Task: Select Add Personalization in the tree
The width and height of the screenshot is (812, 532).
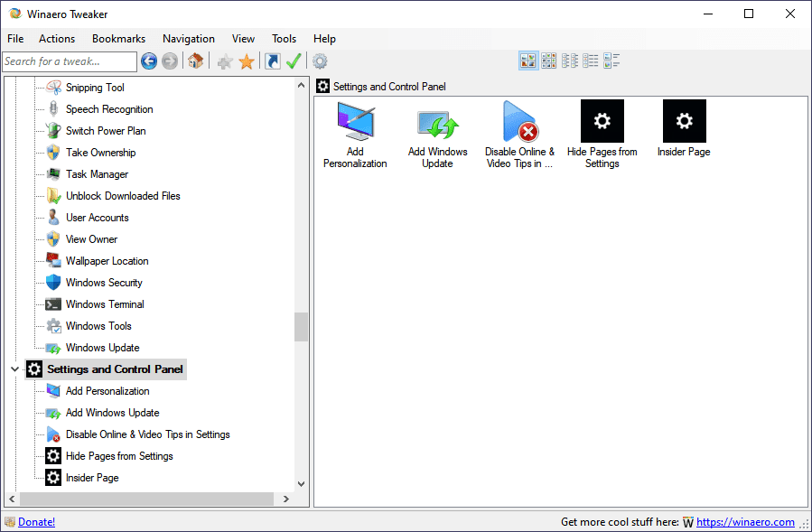Action: click(x=107, y=391)
